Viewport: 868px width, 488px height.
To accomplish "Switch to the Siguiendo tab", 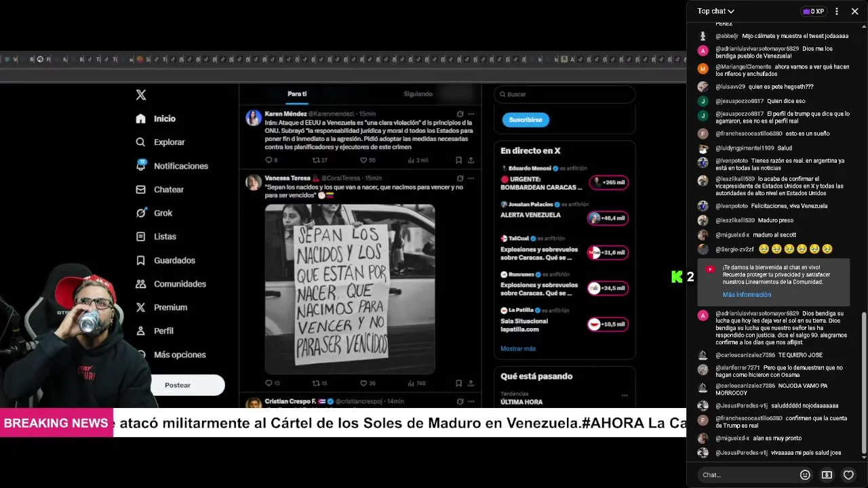I will (418, 94).
